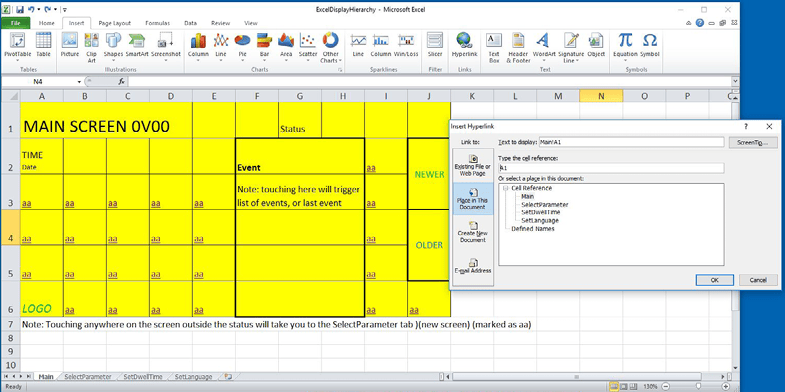This screenshot has height=392, width=785.
Task: Choose the Scatter chart icon
Action: point(308,48)
